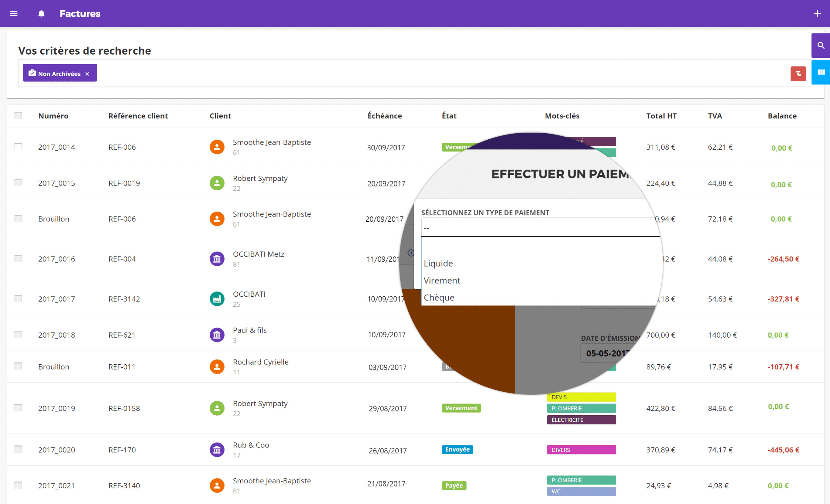This screenshot has width=830, height=504.
Task: Click Paul & fils bank avatar
Action: (217, 335)
